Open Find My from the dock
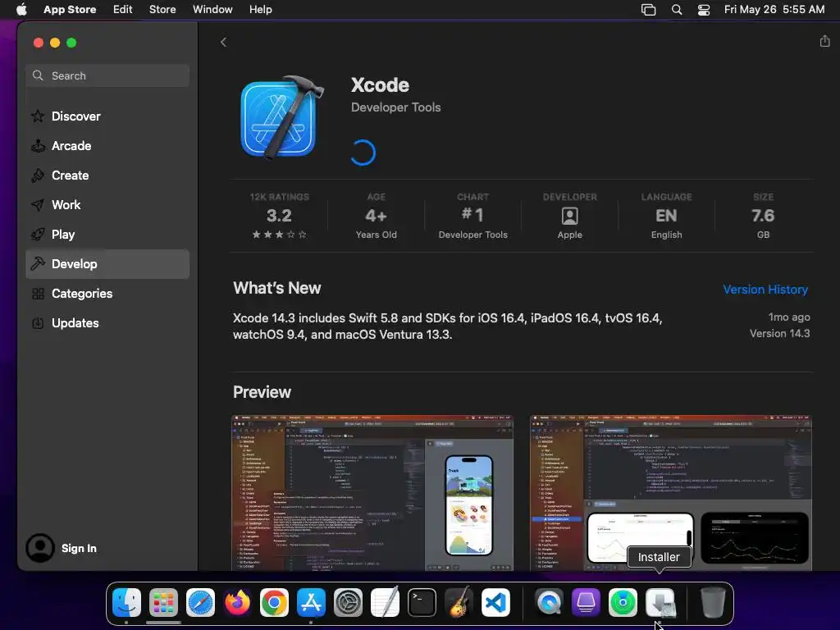This screenshot has width=840, height=630. pos(623,603)
